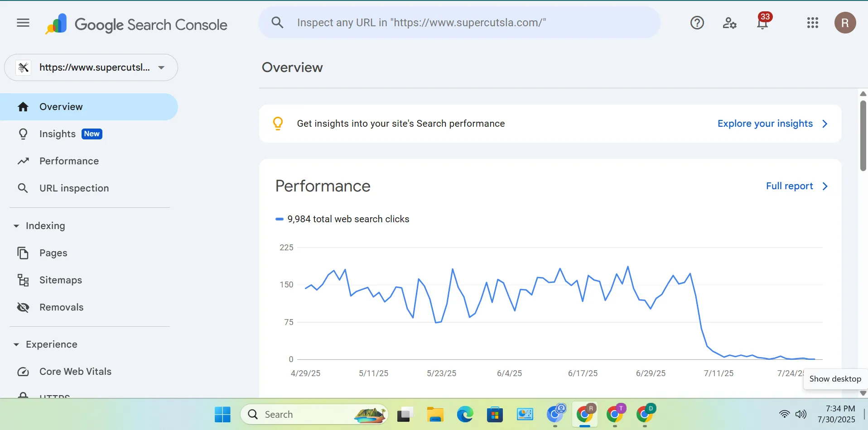Viewport: 868px width, 430px height.
Task: Open Microsoft Store from taskbar
Action: coord(495,414)
